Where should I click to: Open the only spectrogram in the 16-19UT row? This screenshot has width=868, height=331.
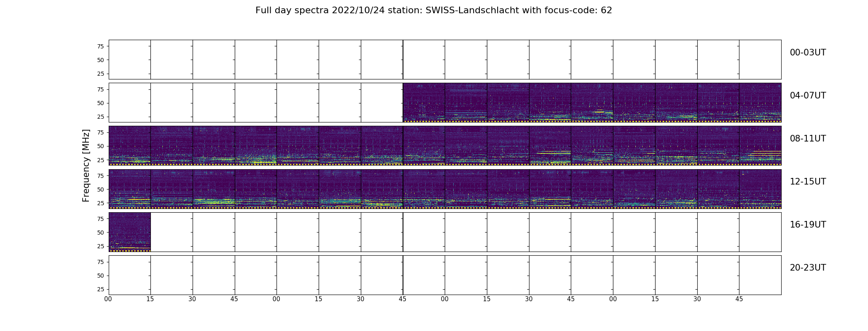(129, 232)
